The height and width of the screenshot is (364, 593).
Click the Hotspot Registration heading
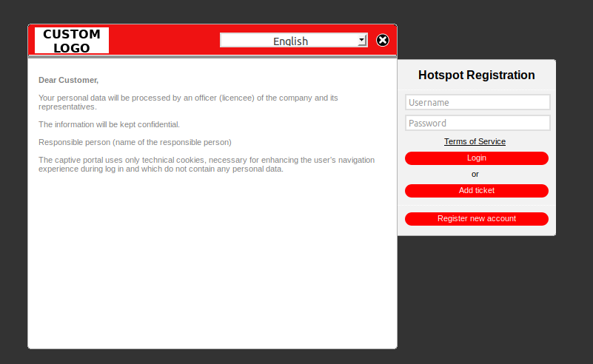[477, 75]
